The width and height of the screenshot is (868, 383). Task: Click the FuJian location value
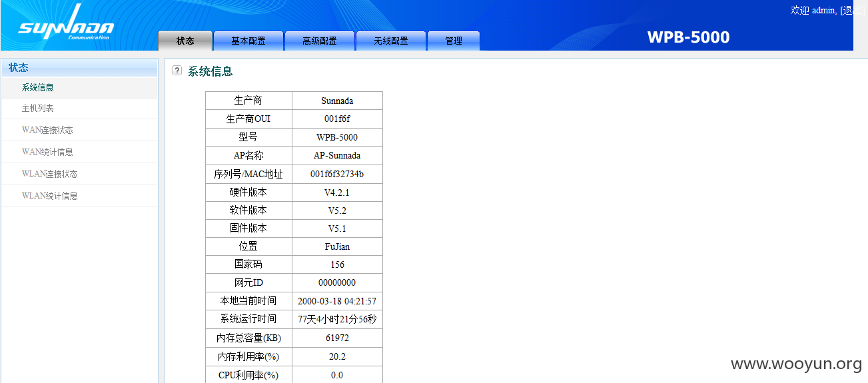[x=337, y=246]
